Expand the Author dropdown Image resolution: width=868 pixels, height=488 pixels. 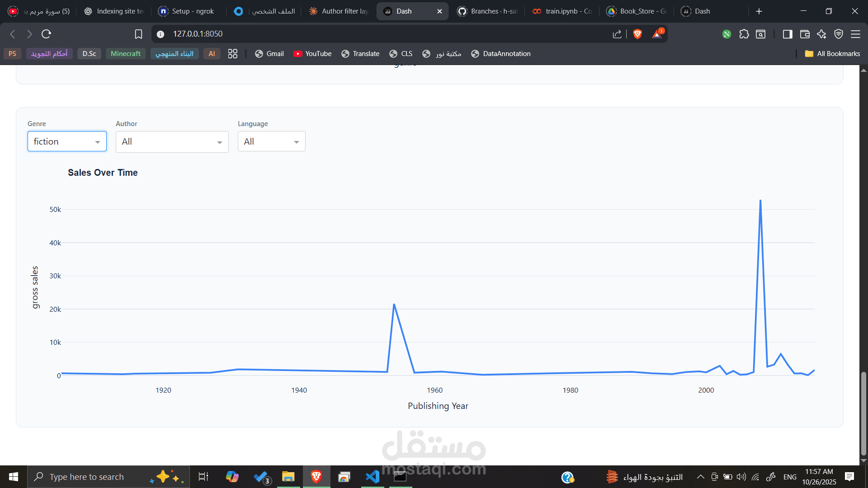click(x=172, y=142)
